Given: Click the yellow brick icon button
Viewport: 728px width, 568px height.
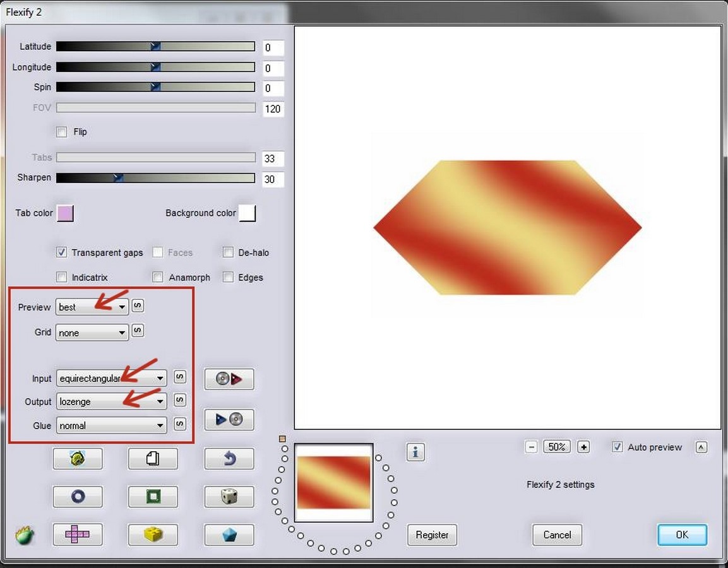Looking at the screenshot, I should (153, 535).
